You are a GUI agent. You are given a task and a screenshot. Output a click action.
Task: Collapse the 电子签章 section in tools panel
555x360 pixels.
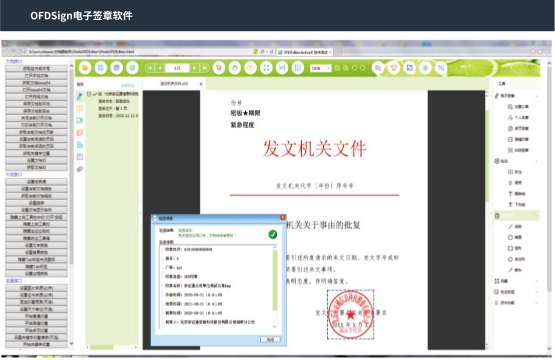536,96
